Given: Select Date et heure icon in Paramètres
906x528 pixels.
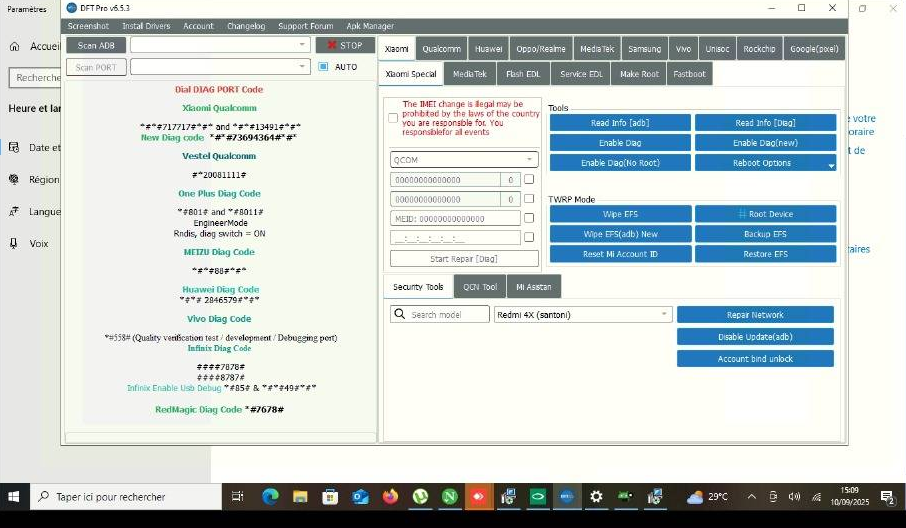Looking at the screenshot, I should pos(14,147).
